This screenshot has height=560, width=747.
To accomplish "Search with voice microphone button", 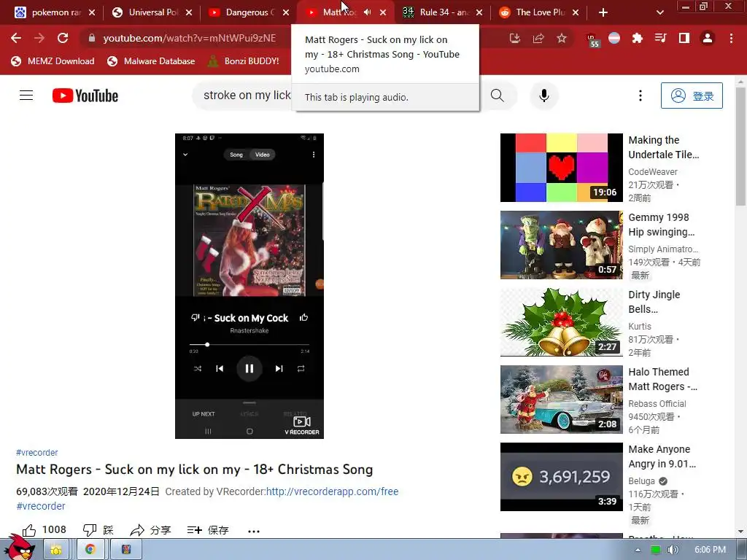I will click(x=544, y=96).
